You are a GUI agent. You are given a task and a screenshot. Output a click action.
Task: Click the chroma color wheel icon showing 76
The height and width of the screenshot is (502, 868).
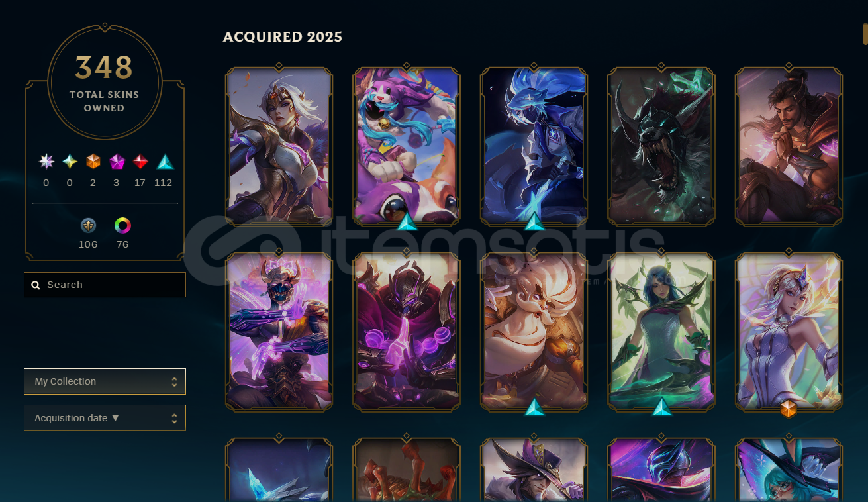pos(122,226)
